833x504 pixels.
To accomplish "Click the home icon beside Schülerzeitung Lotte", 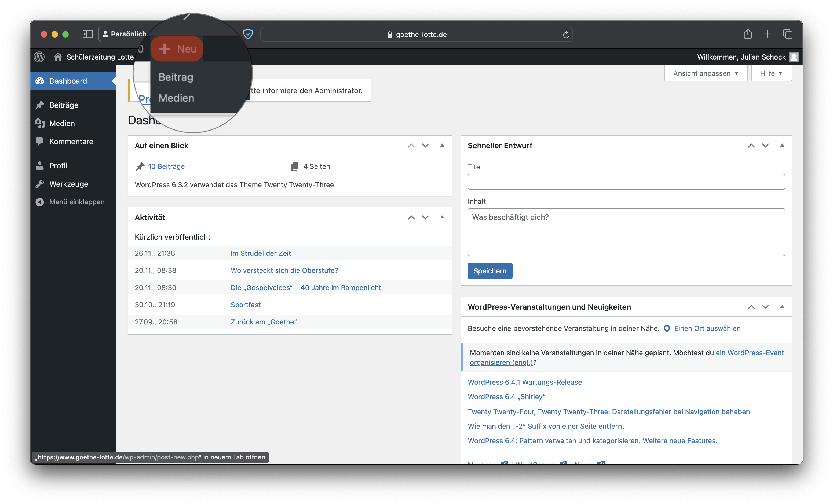I will pyautogui.click(x=58, y=57).
